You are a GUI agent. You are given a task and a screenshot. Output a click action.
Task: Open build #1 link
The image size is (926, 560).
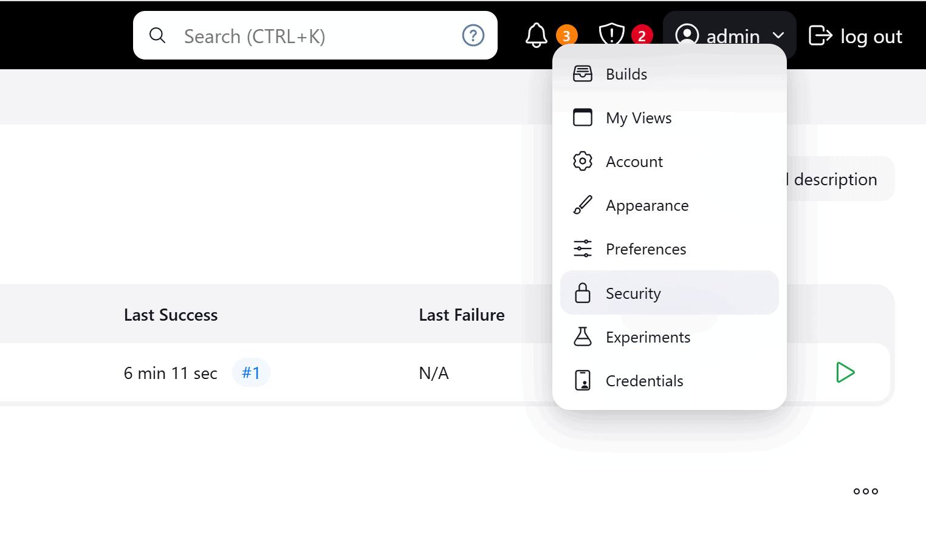point(251,372)
